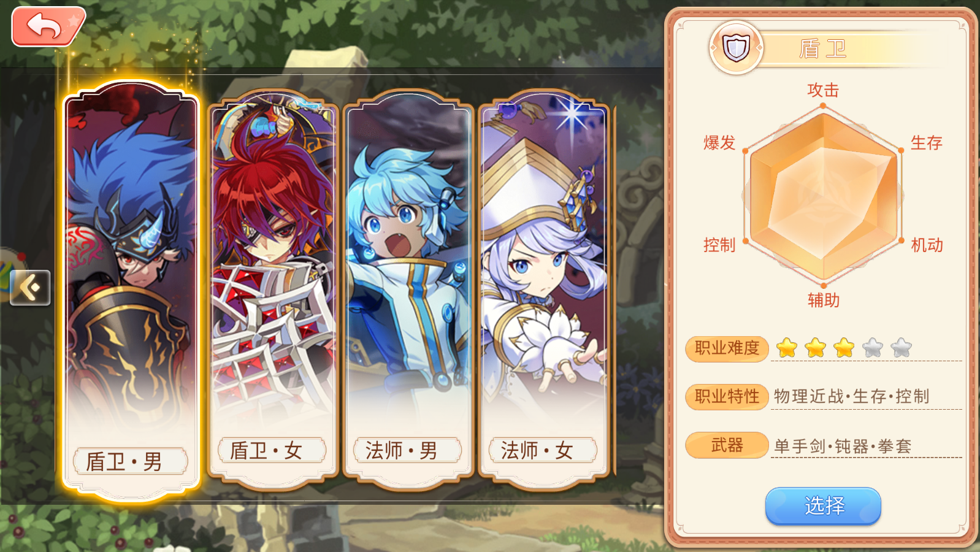Screen dimensions: 980x552
Task: Click the red back arrow button
Action: [x=48, y=26]
